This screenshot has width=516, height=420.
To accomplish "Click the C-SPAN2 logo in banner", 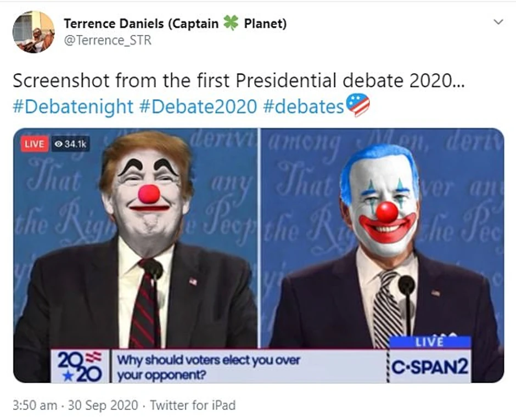I will pos(430,366).
